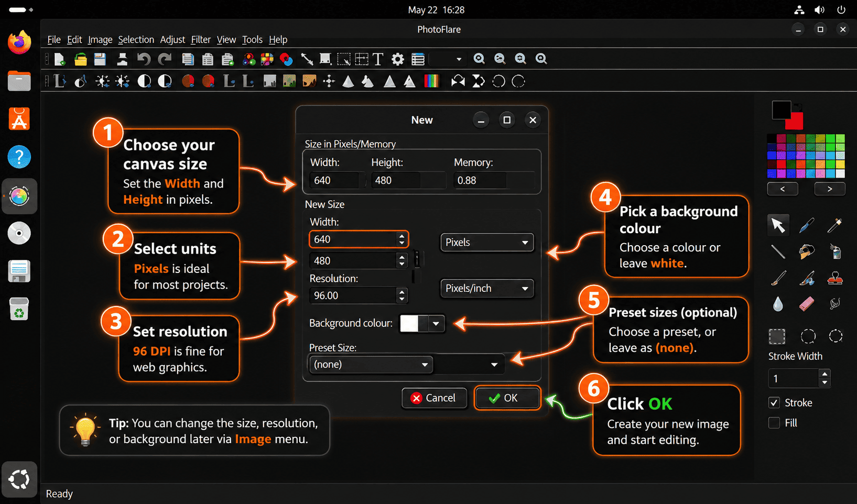Click the New image toolbar icon

point(60,59)
